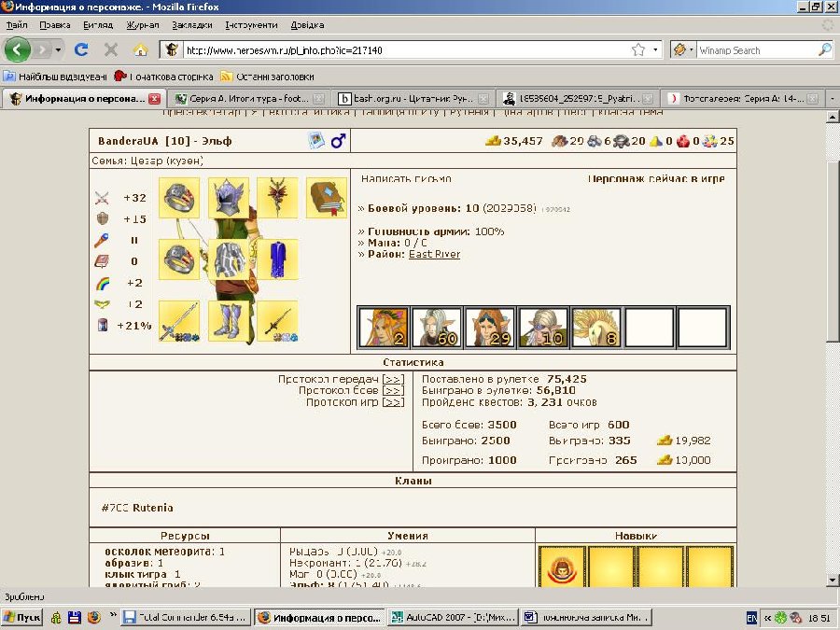Go to the Home page icon
840x630 pixels.
click(140, 49)
